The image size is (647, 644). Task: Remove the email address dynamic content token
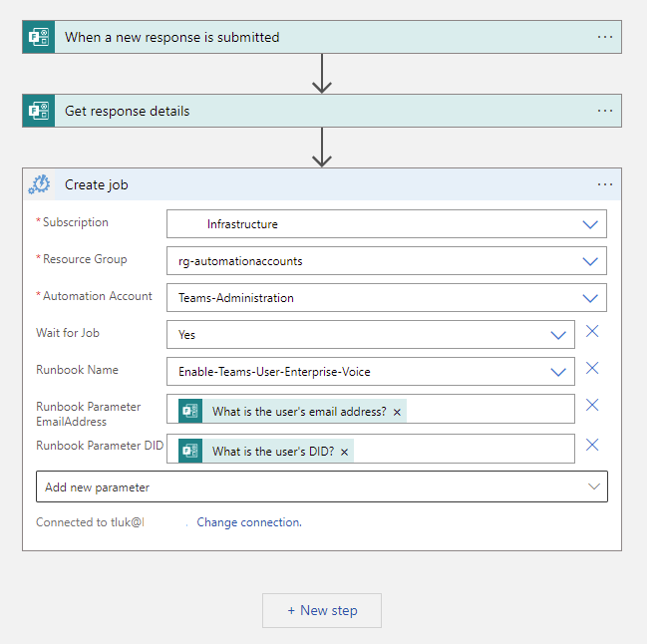[x=397, y=412]
